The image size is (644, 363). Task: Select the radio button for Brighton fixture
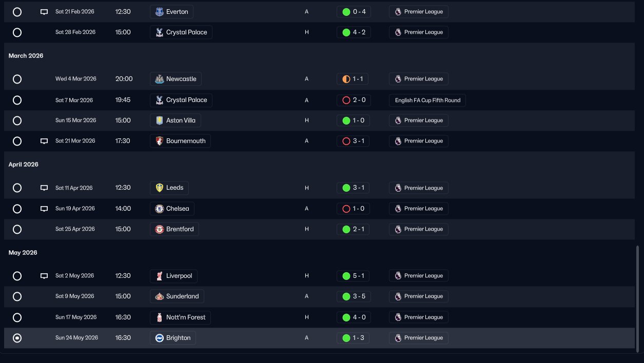coord(17,338)
